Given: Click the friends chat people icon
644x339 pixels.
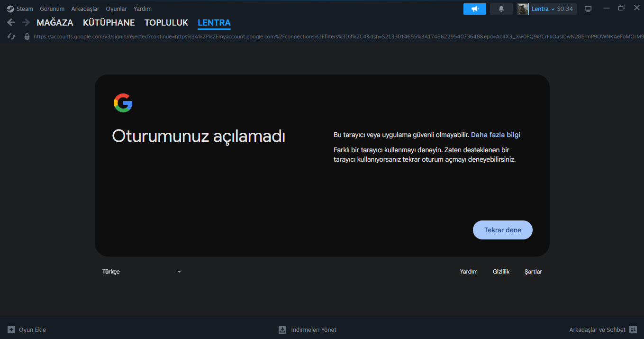Looking at the screenshot, I should (x=633, y=330).
